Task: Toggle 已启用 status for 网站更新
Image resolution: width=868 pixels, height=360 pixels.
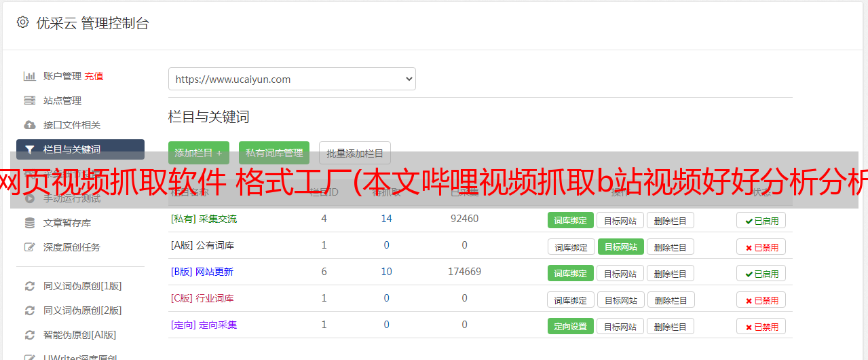Action: (x=761, y=273)
